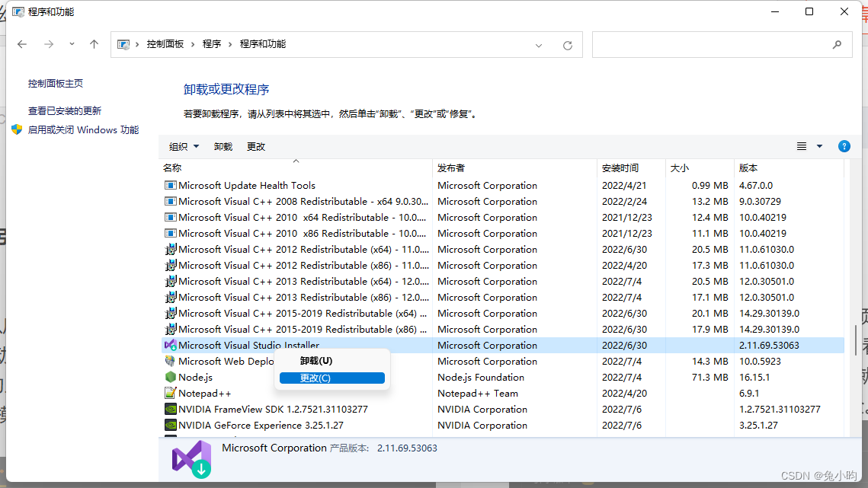Screen dimensions: 868x488
Task: Click size value 0.99 MB
Action: 709,185
